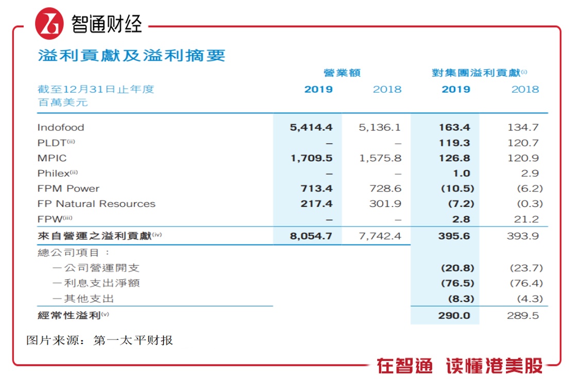Click 利息支出淨額 2018 value (76.4)
Viewport: 578px width, 392px height.
pyautogui.click(x=526, y=283)
